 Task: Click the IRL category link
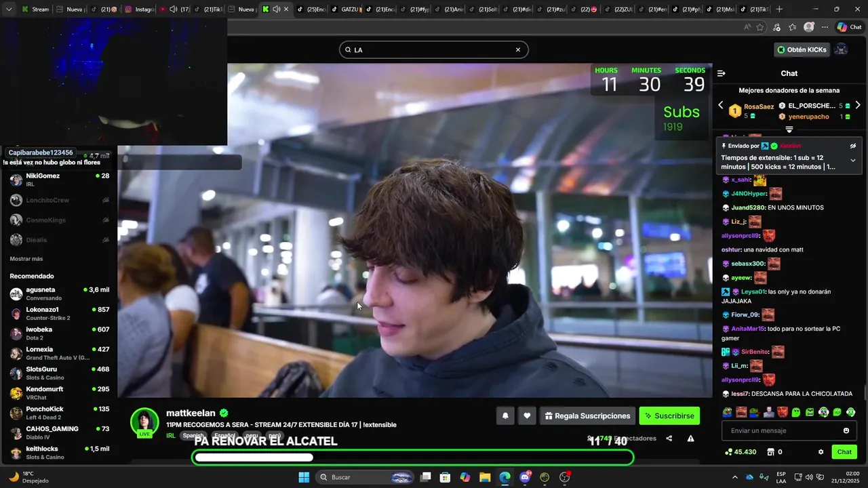[171, 436]
